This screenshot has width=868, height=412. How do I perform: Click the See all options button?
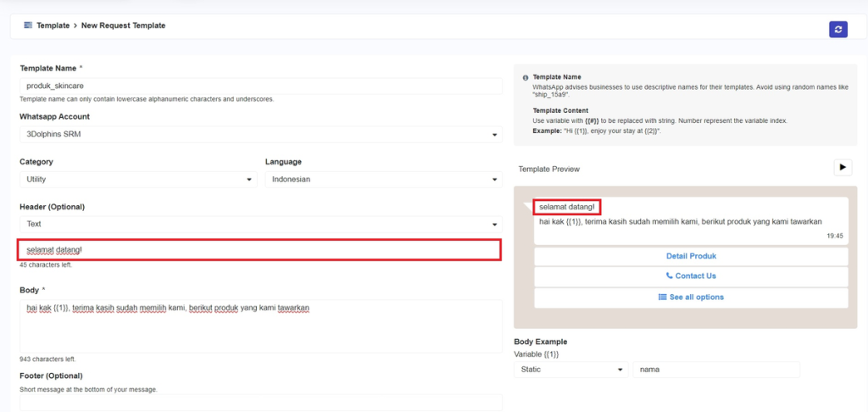691,298
